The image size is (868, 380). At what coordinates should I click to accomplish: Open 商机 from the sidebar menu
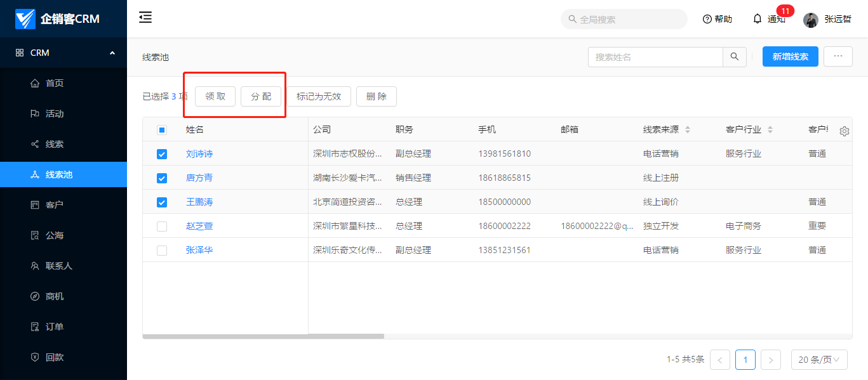click(x=55, y=296)
